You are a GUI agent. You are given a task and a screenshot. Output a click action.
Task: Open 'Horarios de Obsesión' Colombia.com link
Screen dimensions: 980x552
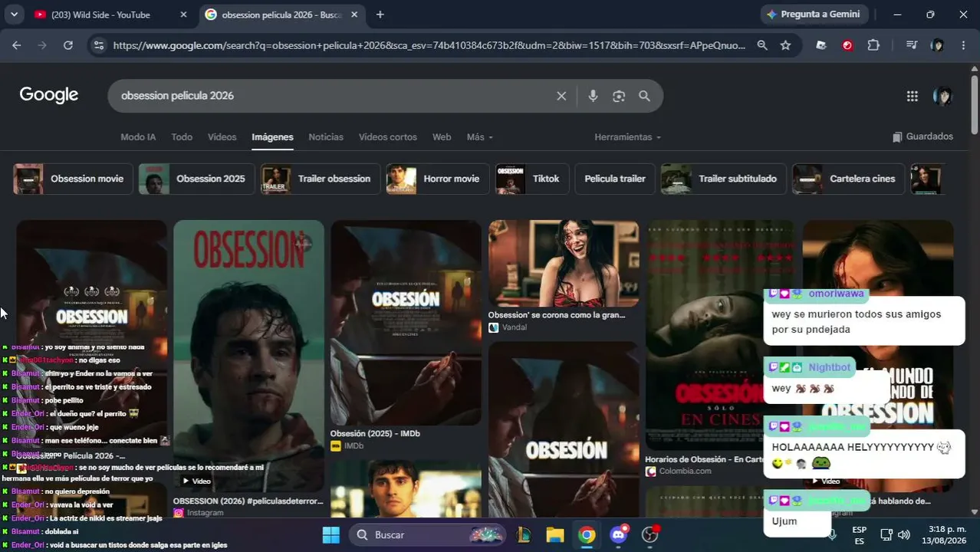705,459
